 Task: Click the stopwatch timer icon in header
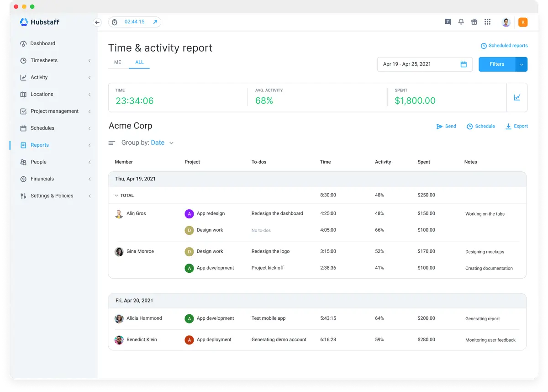point(115,21)
